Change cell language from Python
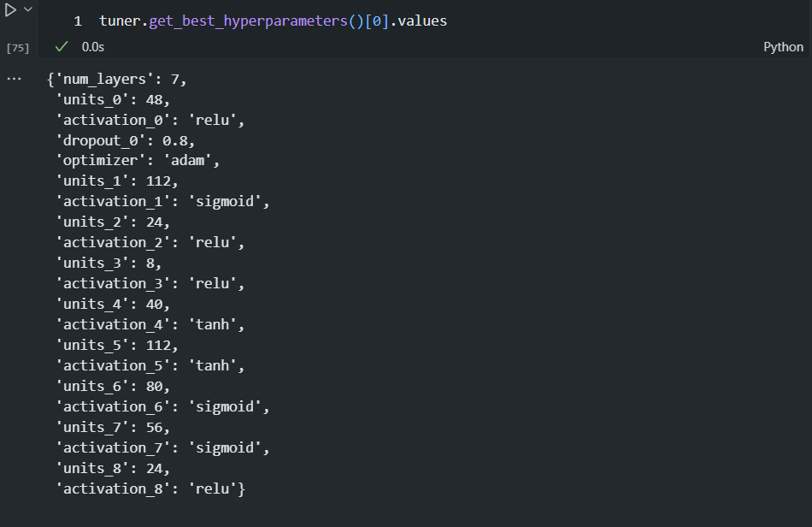Image resolution: width=812 pixels, height=527 pixels. [783, 47]
